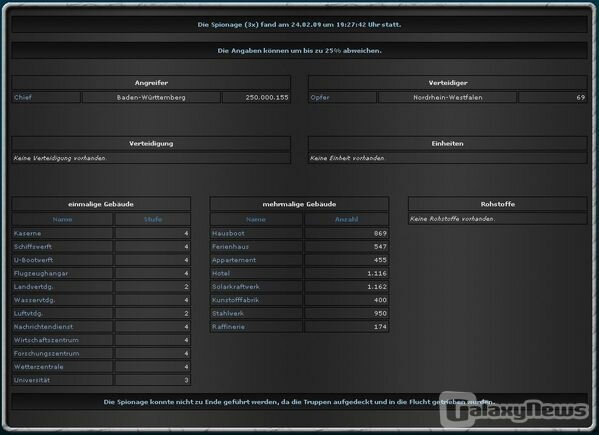Click the Schiffswerft building name
Screen dimensions: 599x435
pyautogui.click(x=33, y=247)
